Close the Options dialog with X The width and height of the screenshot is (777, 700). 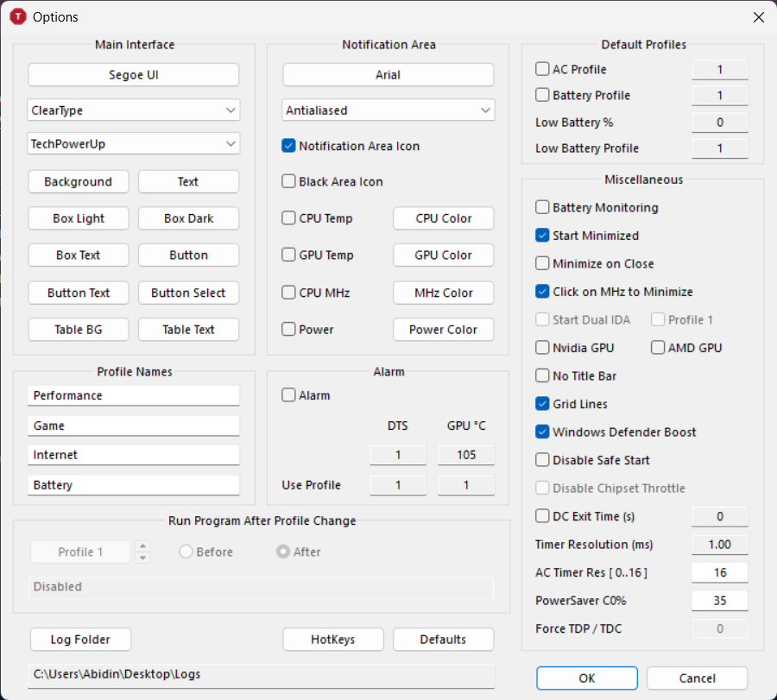(758, 17)
